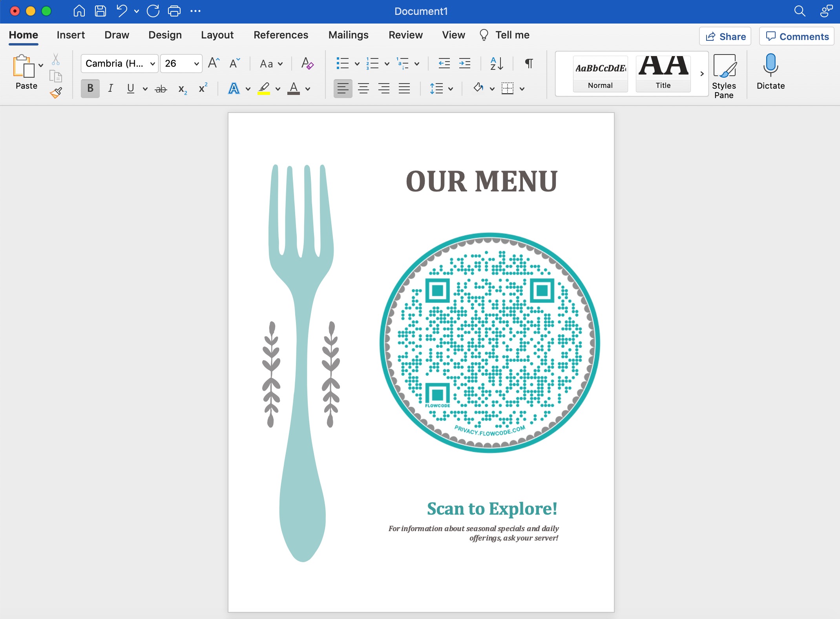Open the Layout tab
The image size is (840, 619).
coord(217,35)
